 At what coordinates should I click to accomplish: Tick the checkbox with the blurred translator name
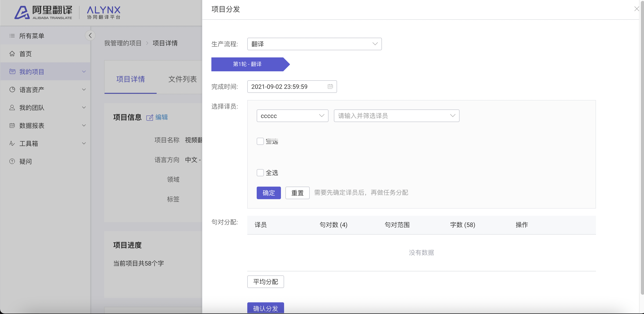point(260,141)
